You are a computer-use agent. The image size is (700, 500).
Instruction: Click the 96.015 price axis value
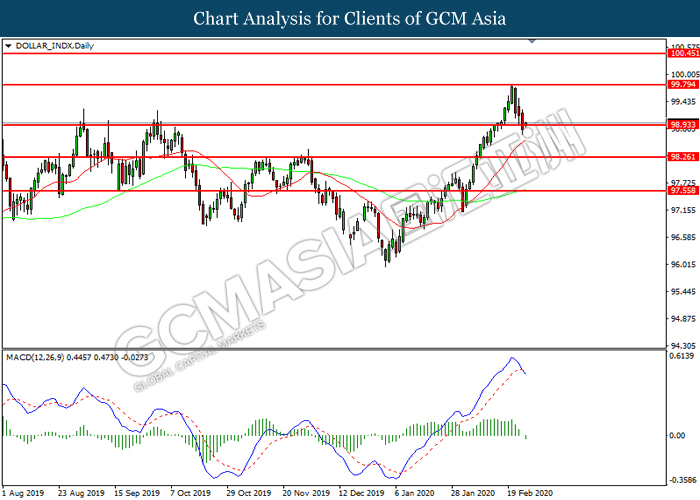[x=683, y=264]
